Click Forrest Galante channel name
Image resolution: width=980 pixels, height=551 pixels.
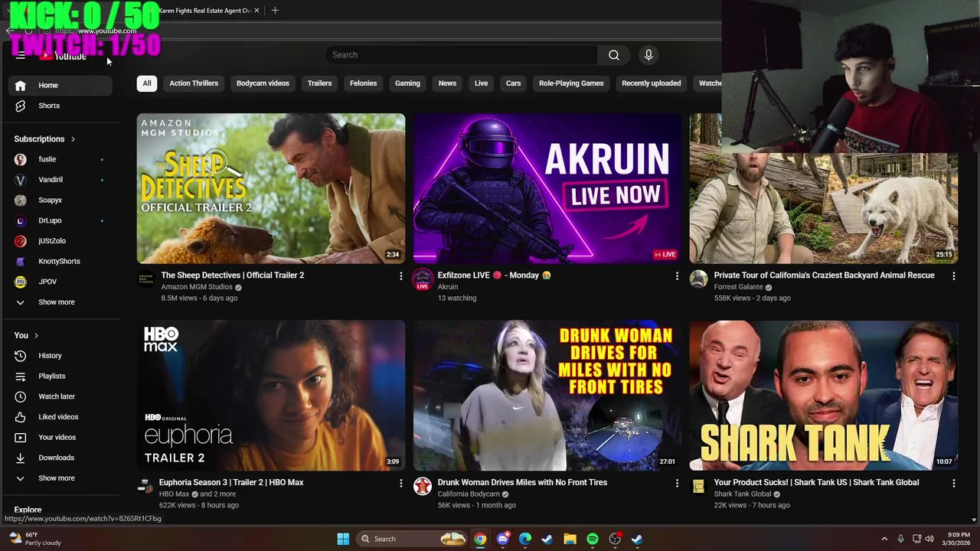point(738,287)
